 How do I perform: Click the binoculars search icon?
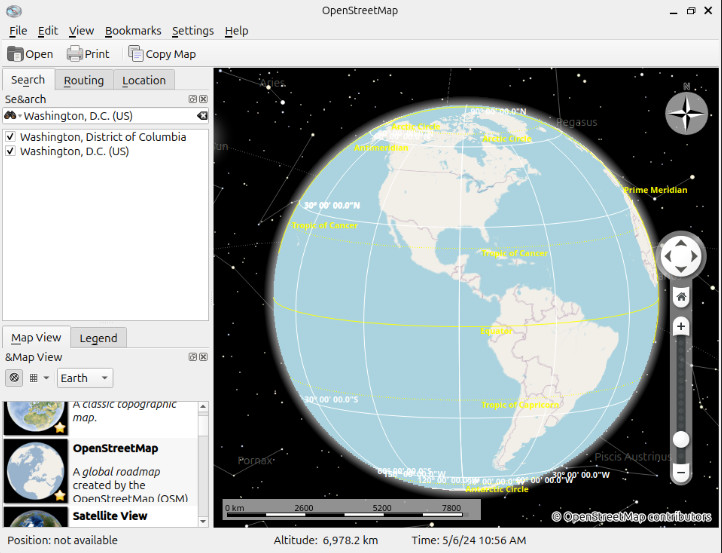click(10, 116)
